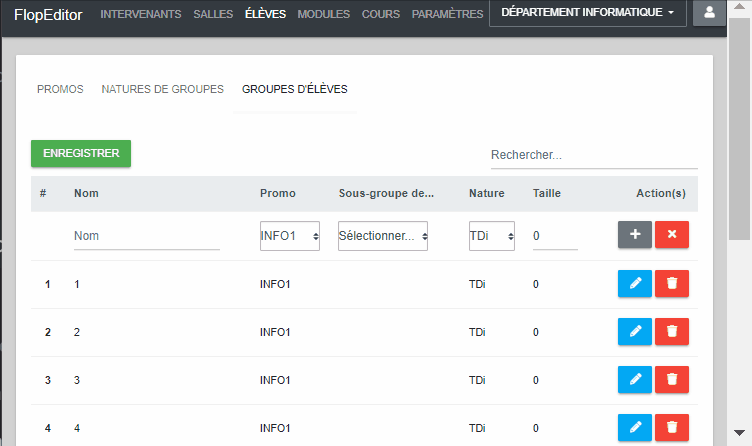Open the Élèves menu
This screenshot has width=752, height=446.
click(265, 14)
